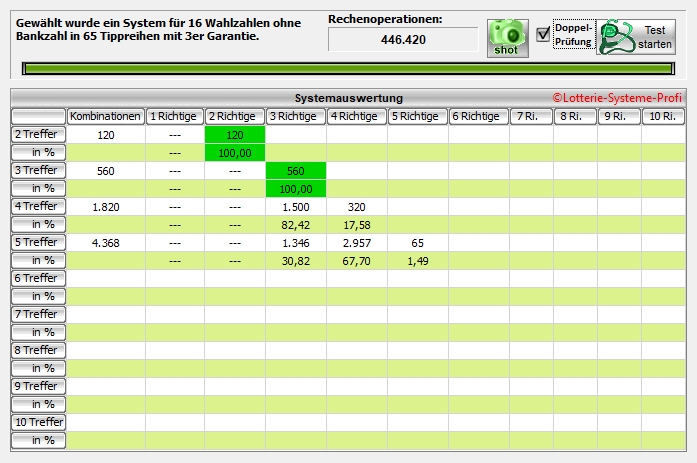The image size is (697, 463).
Task: Toggle the Doppel-Prüfung checkbox
Action: pos(543,34)
